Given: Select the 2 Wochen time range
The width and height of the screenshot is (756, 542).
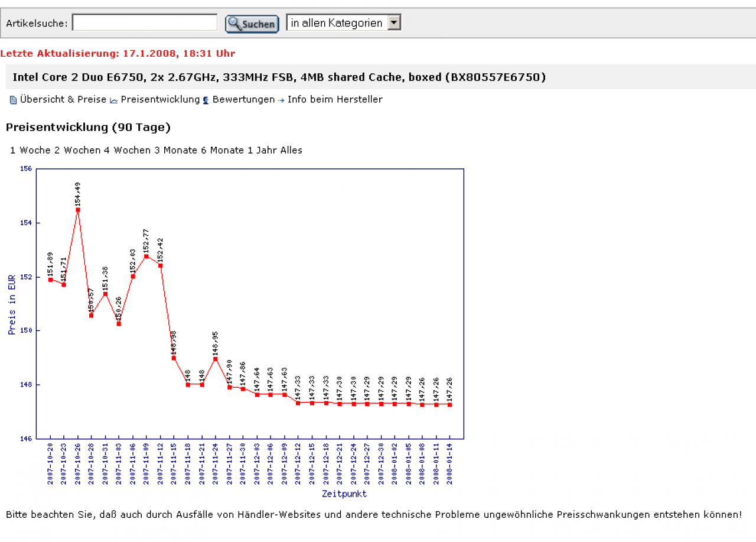Looking at the screenshot, I should [77, 150].
